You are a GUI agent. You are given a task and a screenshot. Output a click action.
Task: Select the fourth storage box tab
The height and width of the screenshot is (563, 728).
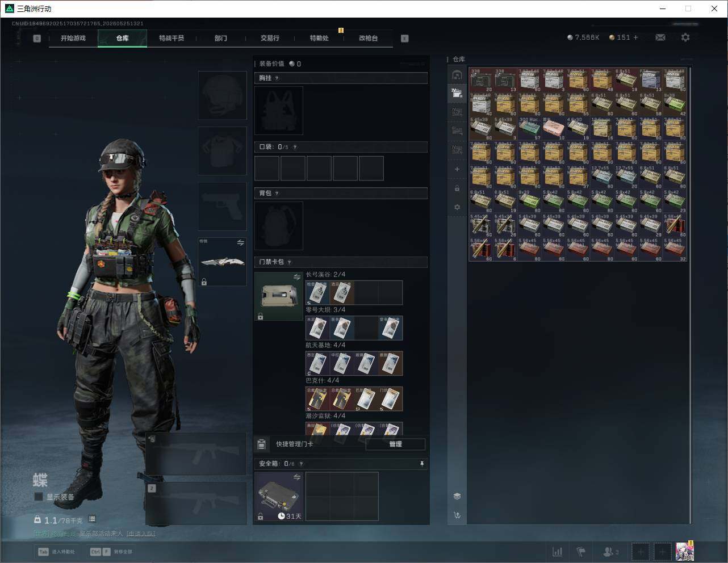coord(457,131)
